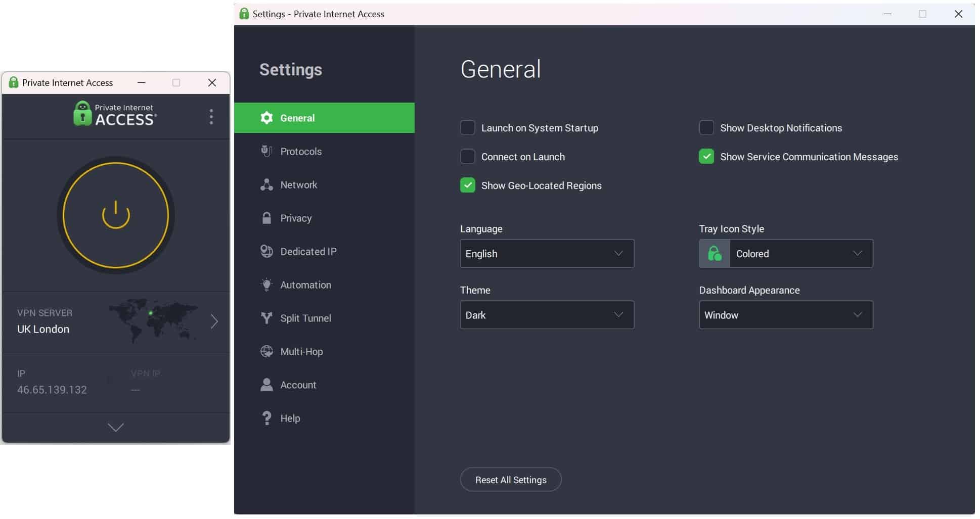Open the Theme dropdown set to Dark
Screen dimensions: 980x519
[547, 315]
